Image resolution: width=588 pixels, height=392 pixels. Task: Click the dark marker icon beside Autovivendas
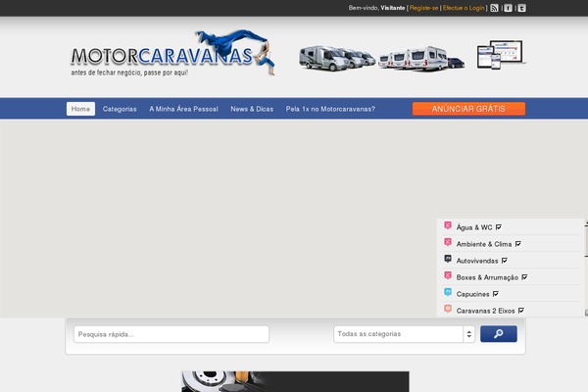point(448,259)
